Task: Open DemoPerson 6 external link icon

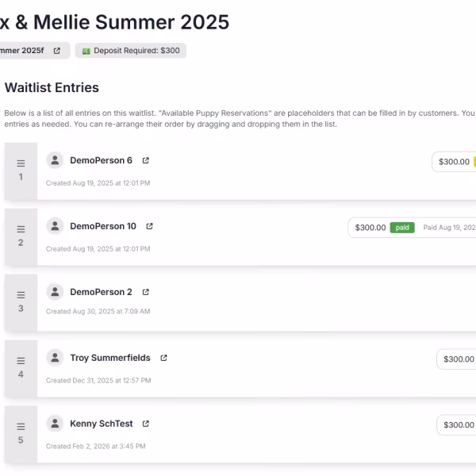Action: (146, 160)
